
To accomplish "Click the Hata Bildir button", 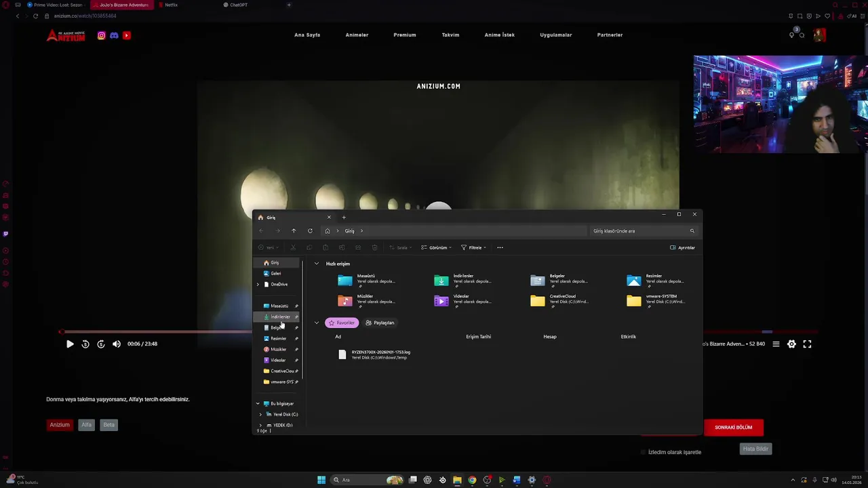I will pos(755,449).
